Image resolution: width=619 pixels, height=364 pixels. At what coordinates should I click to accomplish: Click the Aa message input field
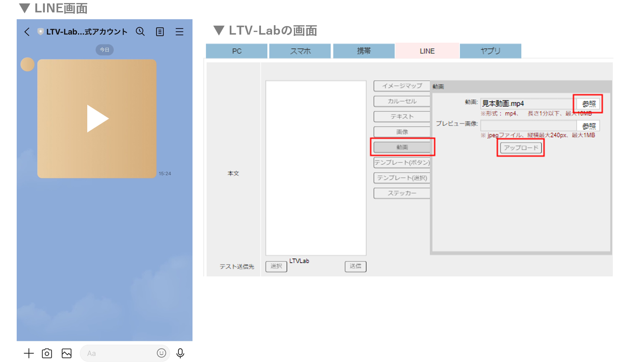coord(120,353)
